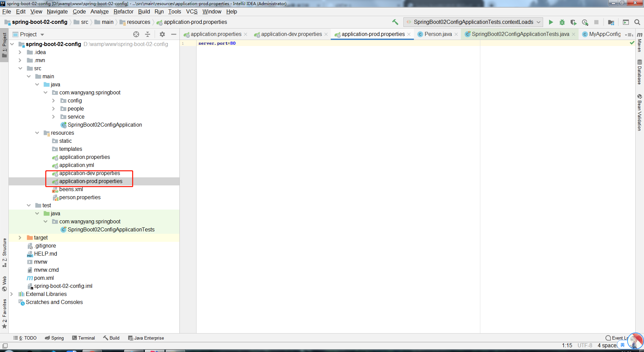
Task: Open the run configuration dropdown
Action: pos(473,22)
